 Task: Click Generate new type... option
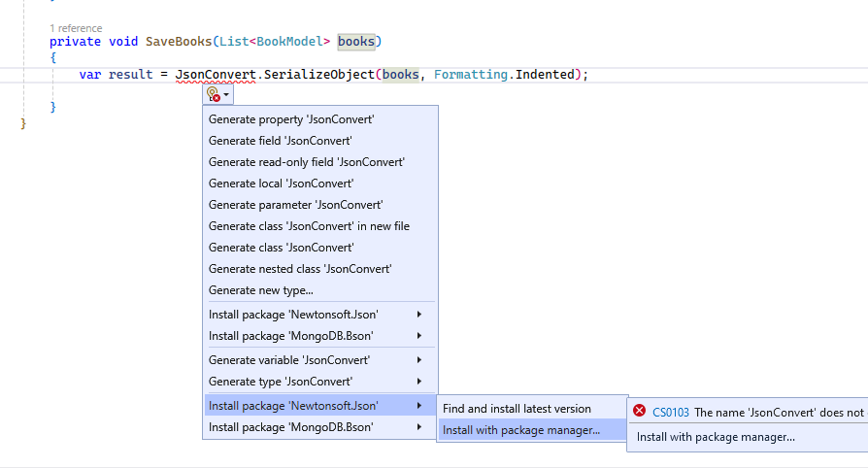[260, 290]
